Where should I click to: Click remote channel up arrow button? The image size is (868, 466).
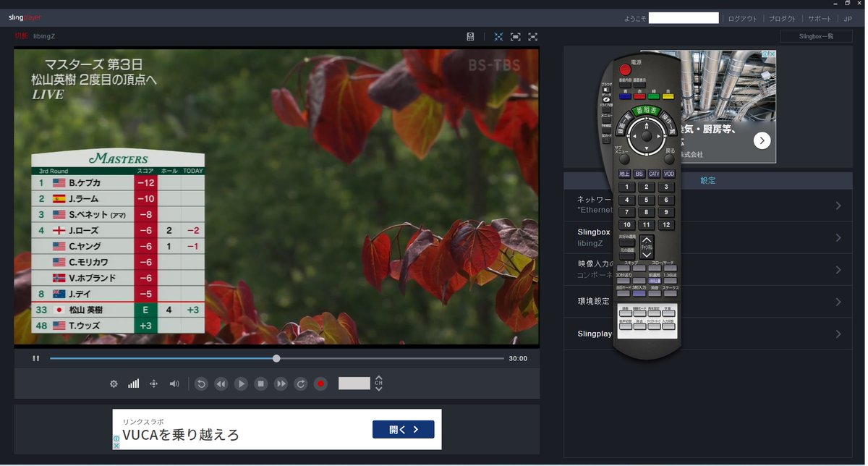pyautogui.click(x=647, y=240)
